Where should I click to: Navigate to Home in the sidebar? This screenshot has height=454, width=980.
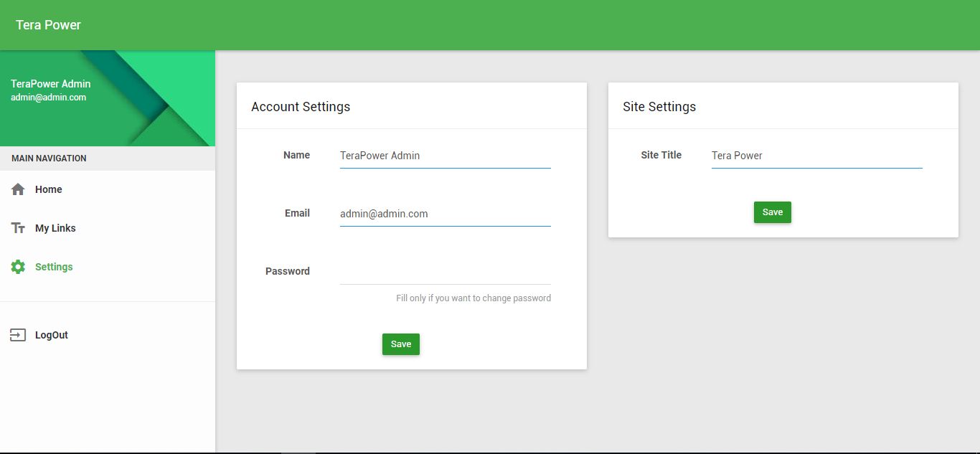coord(48,189)
